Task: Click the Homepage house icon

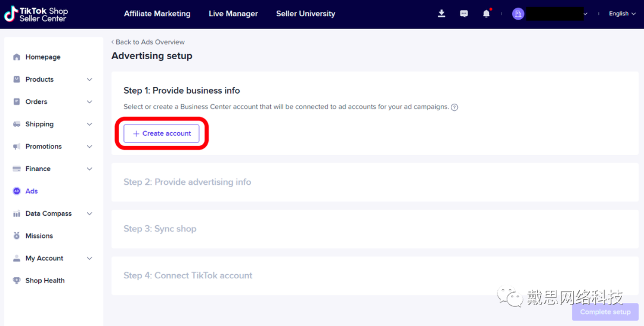Action: 17,57
